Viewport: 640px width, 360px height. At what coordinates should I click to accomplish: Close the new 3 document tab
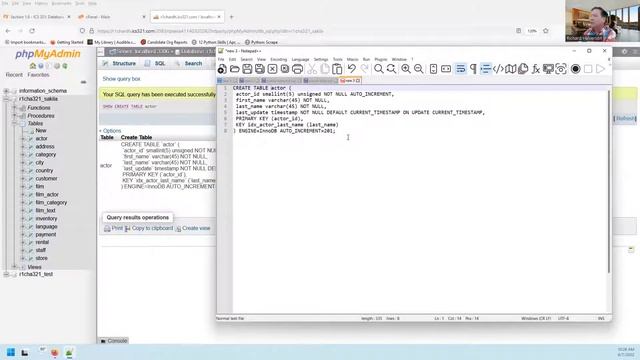[358, 81]
